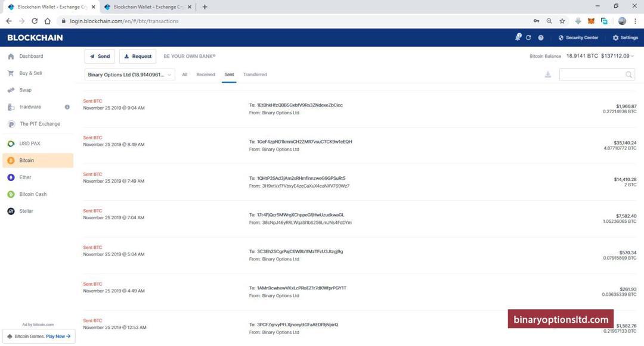Screen dimensions: 644x346
Task: Click the browser address bar URL
Action: (x=124, y=21)
